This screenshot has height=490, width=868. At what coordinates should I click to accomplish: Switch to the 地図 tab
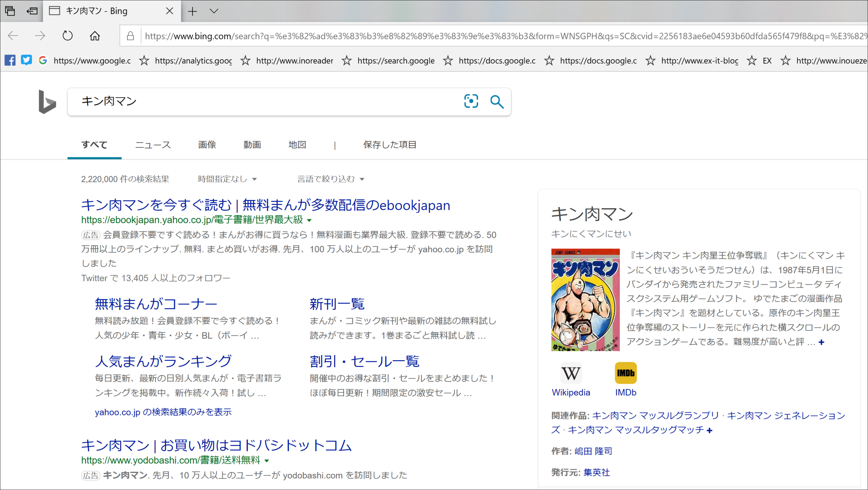click(297, 145)
